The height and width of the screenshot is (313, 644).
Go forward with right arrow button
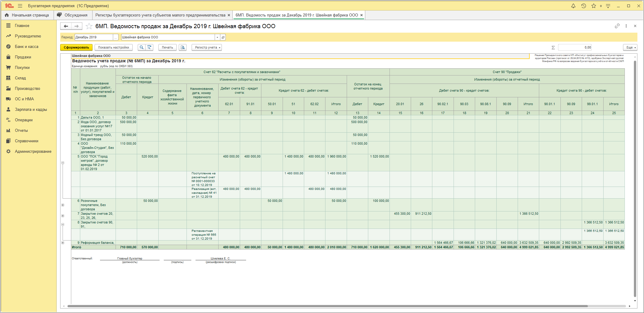pyautogui.click(x=77, y=26)
